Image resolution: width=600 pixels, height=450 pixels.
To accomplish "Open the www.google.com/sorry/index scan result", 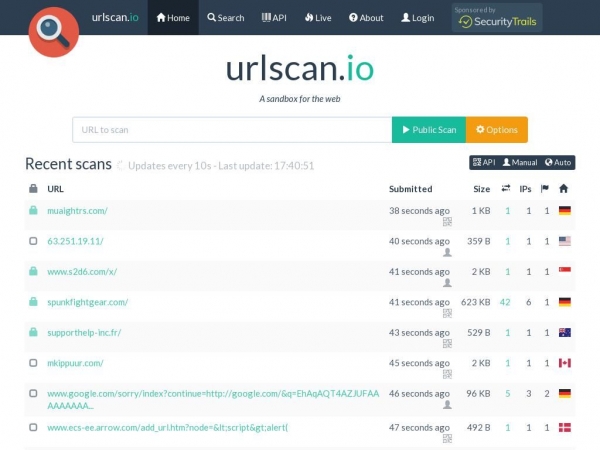I will coord(213,399).
